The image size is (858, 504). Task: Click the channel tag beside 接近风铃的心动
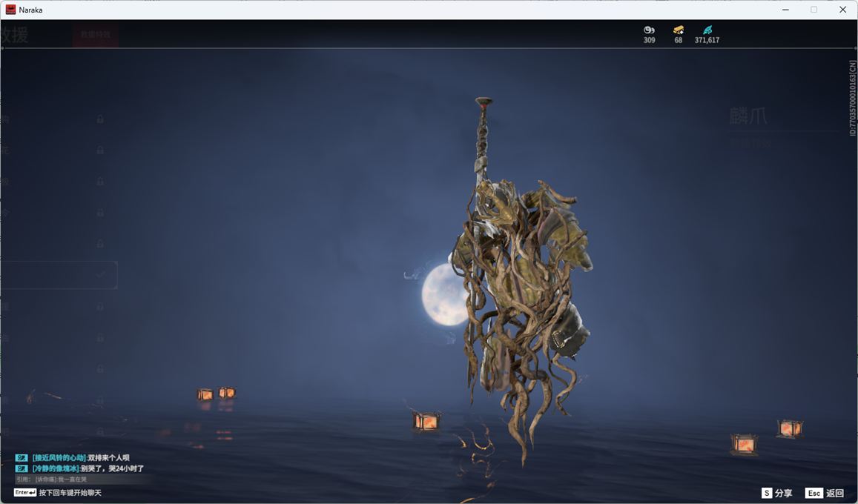(22, 458)
